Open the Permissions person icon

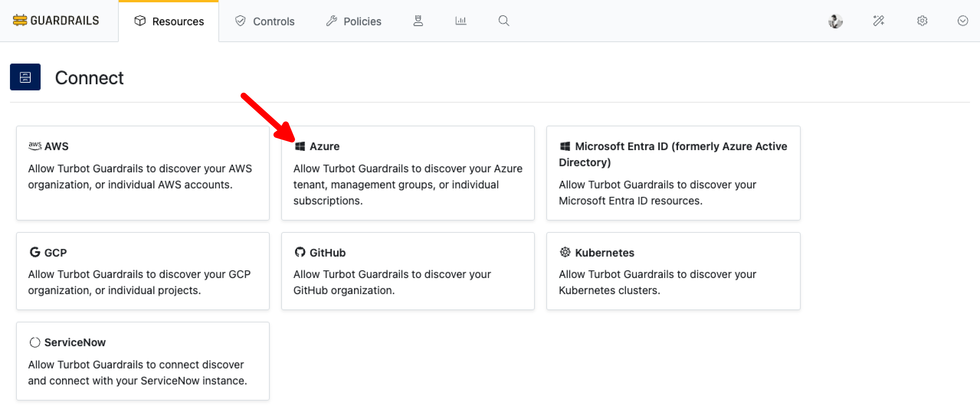tap(418, 21)
